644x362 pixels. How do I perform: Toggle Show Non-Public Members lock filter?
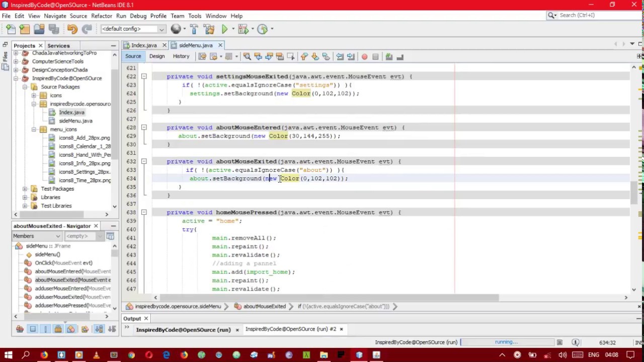coord(58,329)
